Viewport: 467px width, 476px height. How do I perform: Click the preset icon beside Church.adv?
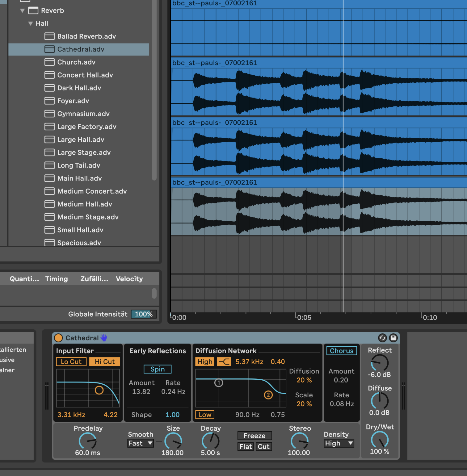point(49,62)
